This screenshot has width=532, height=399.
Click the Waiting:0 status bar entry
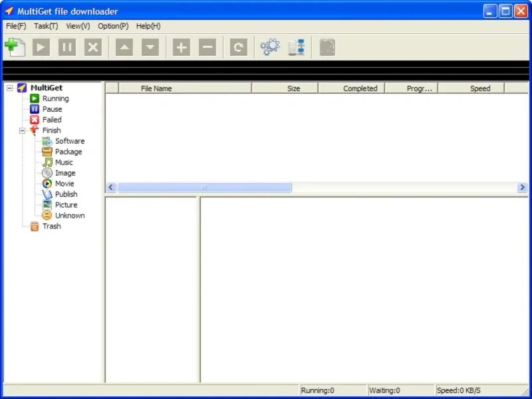tap(401, 390)
